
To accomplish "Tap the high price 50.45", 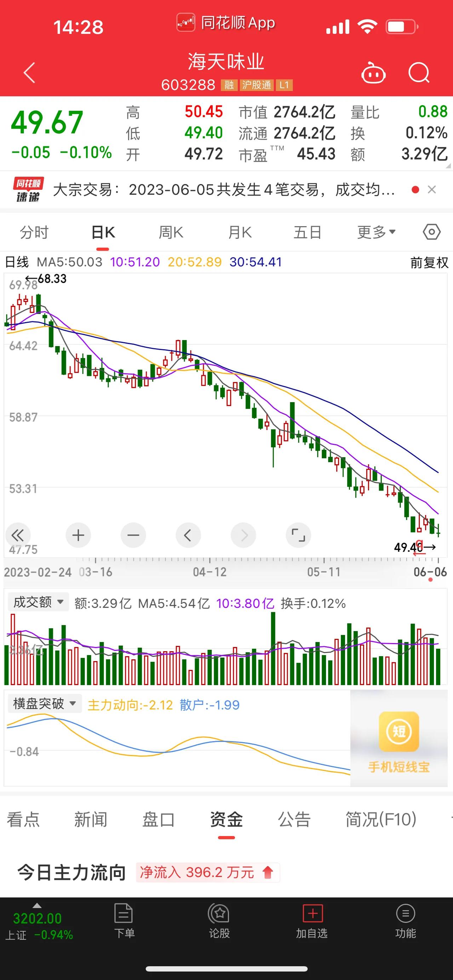I will pyautogui.click(x=203, y=112).
